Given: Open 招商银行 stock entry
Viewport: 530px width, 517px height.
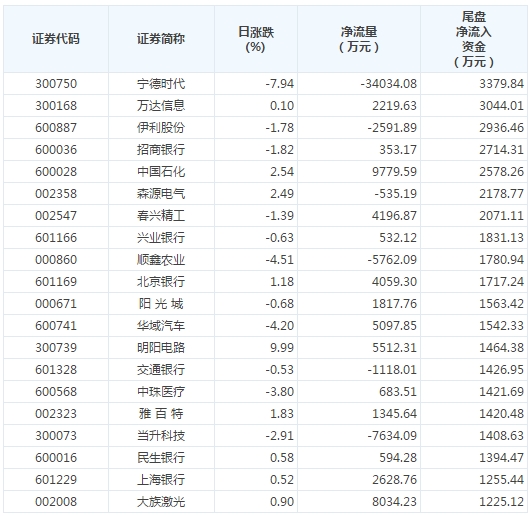Looking at the screenshot, I should [161, 149].
